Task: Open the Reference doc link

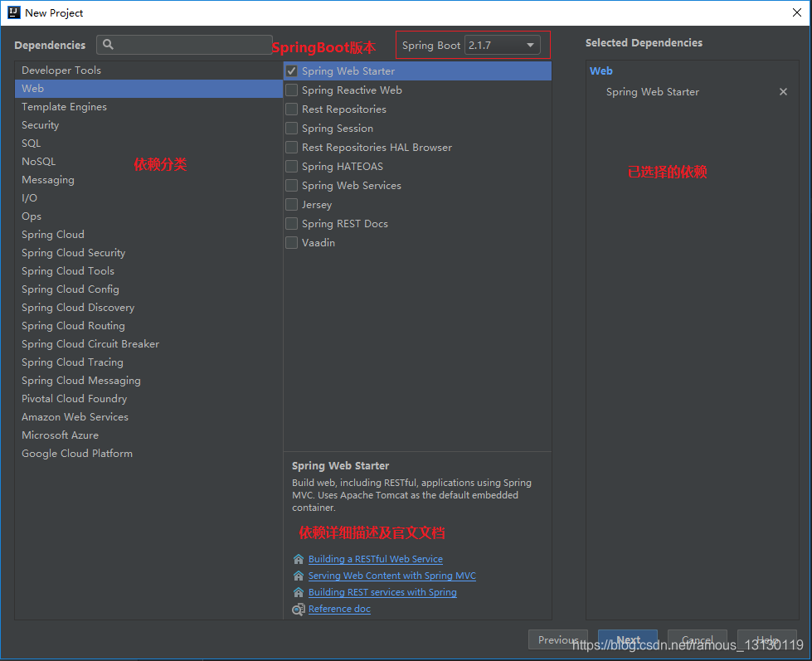Action: [339, 609]
